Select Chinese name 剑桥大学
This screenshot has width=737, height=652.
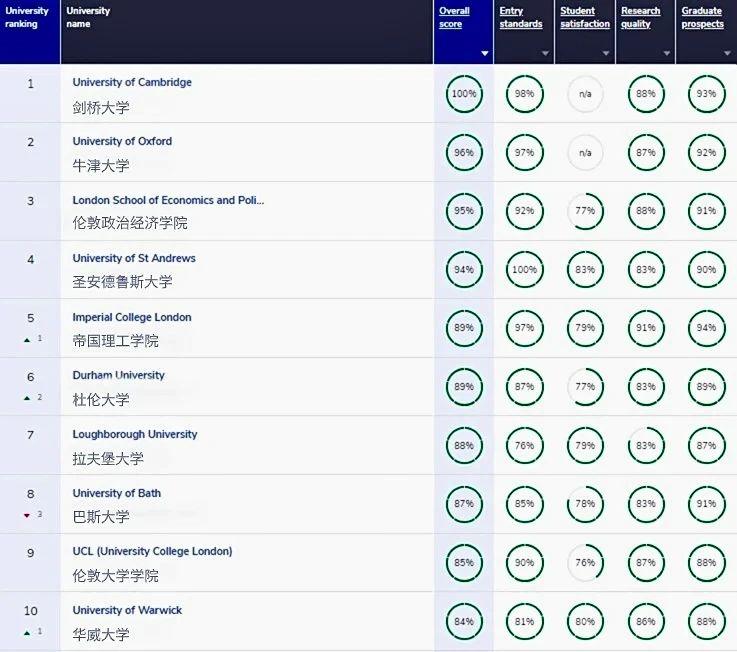(101, 108)
